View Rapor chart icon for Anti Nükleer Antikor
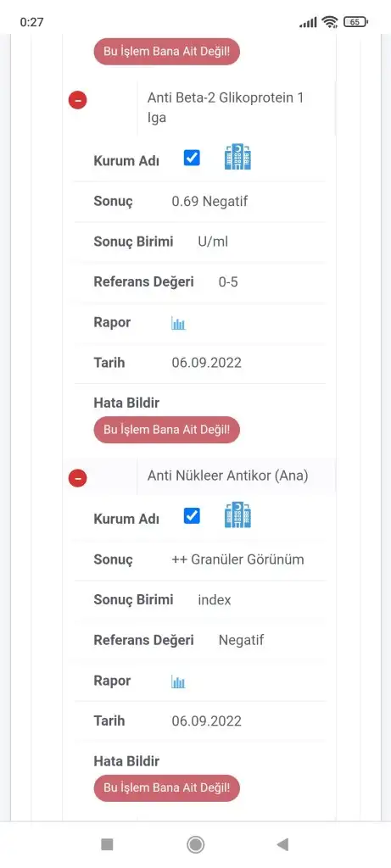Screen dimensions: 391x868 point(178,682)
